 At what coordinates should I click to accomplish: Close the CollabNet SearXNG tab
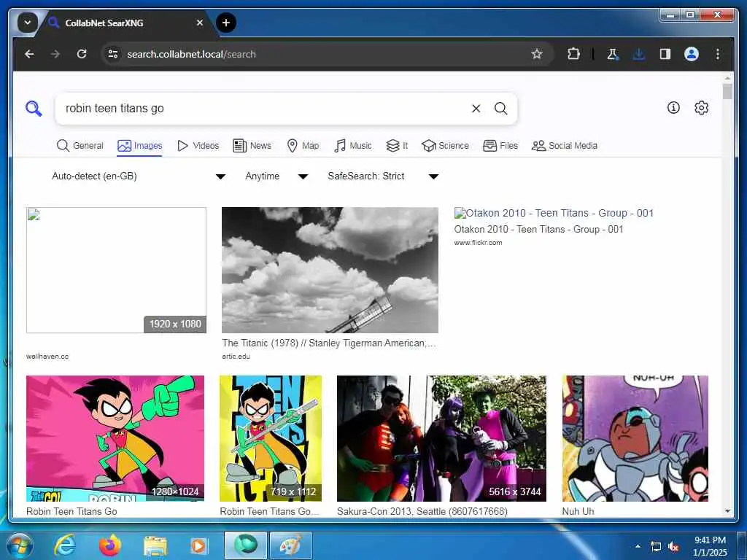pos(200,23)
